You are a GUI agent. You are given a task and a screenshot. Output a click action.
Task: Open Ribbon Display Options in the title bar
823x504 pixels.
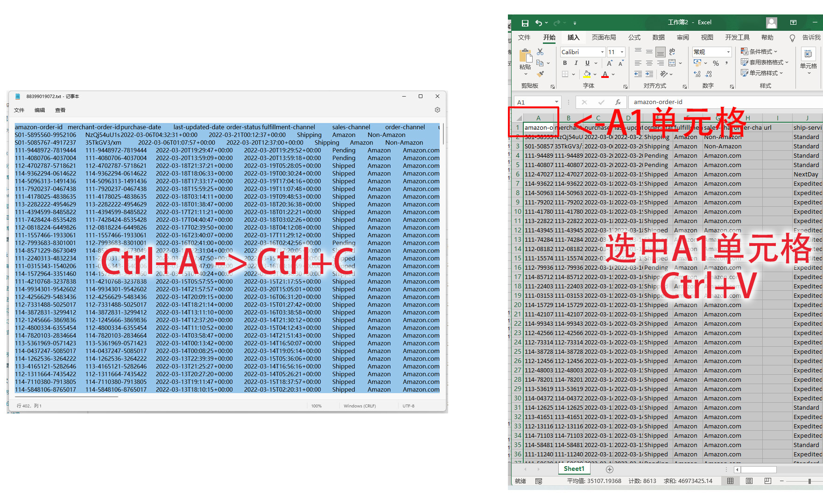click(x=793, y=22)
